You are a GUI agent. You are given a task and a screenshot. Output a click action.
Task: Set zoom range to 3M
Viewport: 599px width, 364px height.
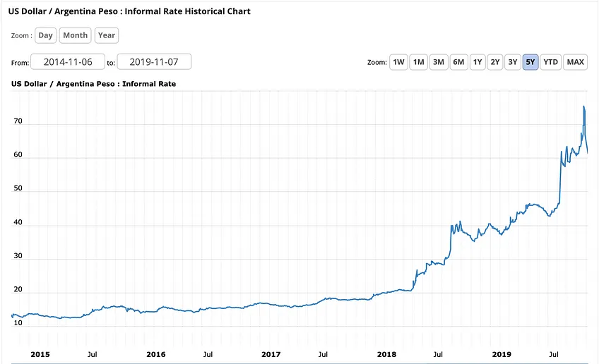coord(439,62)
